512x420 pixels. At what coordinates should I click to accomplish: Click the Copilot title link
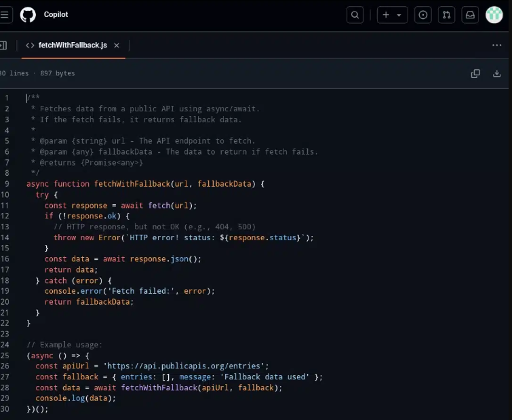[x=56, y=14]
